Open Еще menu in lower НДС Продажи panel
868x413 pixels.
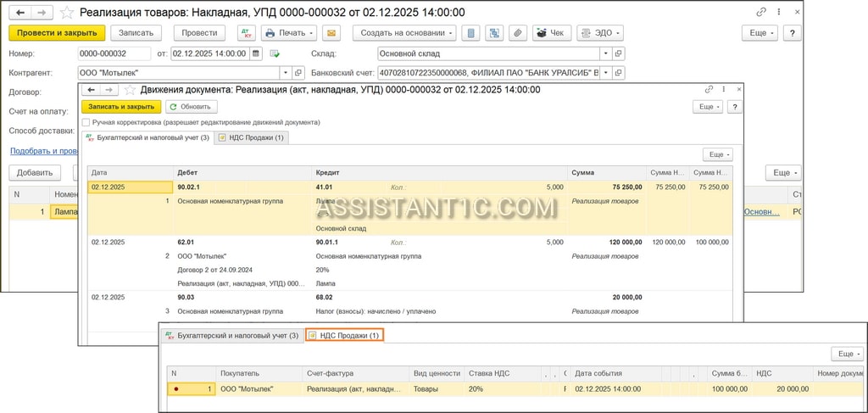pyautogui.click(x=847, y=354)
